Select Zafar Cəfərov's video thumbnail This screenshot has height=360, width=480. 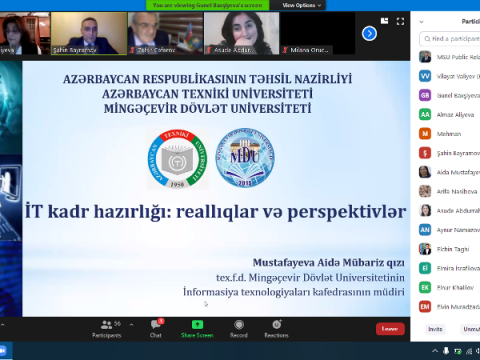point(165,33)
